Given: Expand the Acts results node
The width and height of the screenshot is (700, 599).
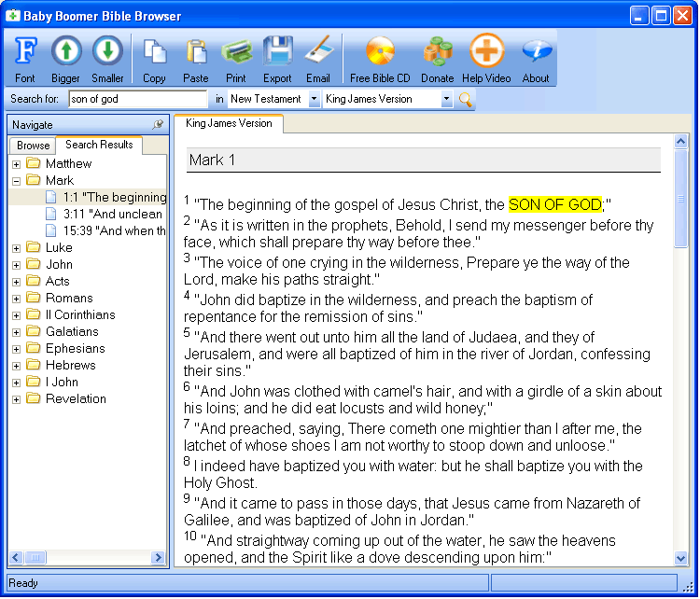Looking at the screenshot, I should click(16, 282).
